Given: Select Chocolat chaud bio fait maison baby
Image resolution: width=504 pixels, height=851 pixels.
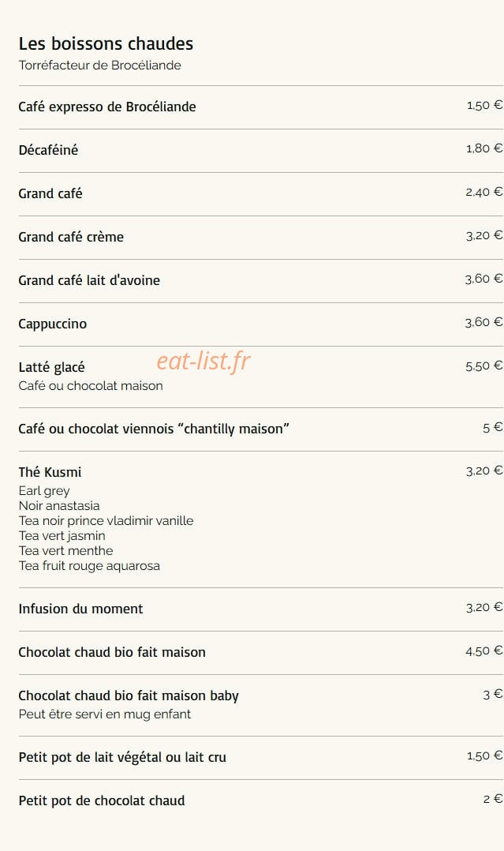Looking at the screenshot, I should pyautogui.click(x=129, y=695).
